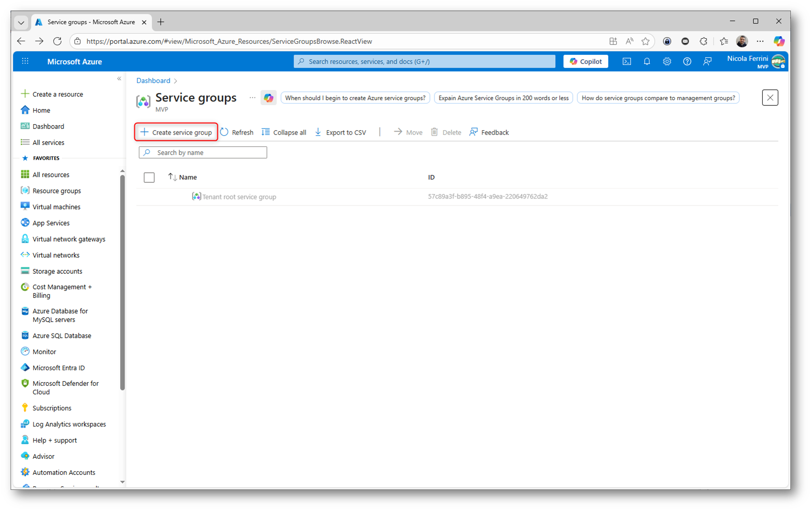Click the Move toolbar command

point(408,132)
